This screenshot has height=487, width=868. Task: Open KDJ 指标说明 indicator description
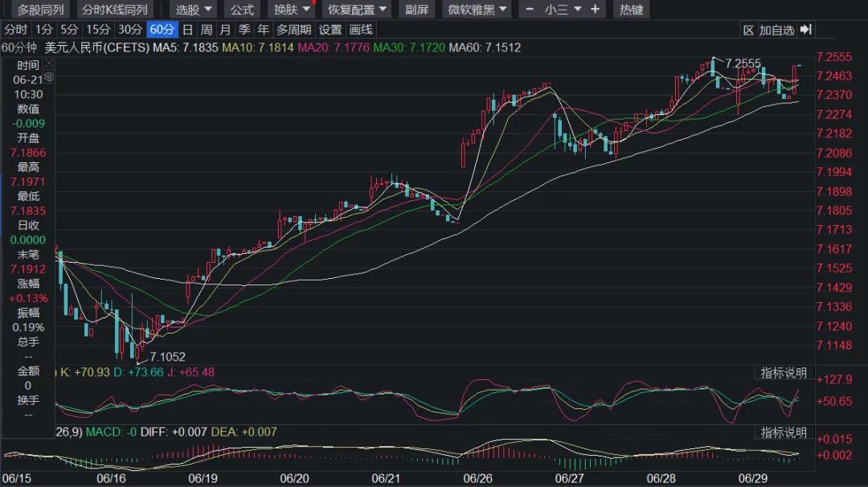(x=784, y=373)
